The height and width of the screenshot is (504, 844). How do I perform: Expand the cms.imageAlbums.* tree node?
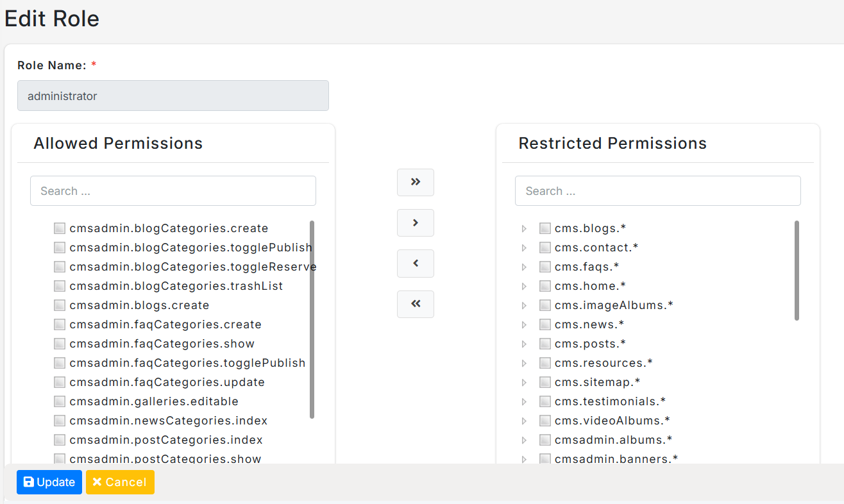point(524,305)
